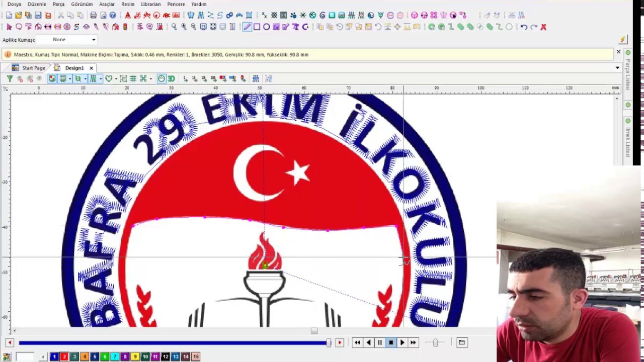Save the design with the floppy disk icon
This screenshot has width=644, height=362.
click(38, 16)
